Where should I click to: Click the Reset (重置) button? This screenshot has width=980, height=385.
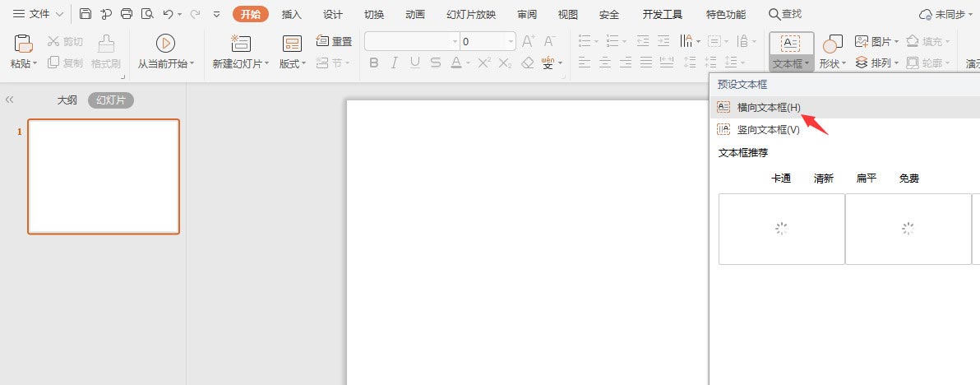click(335, 41)
